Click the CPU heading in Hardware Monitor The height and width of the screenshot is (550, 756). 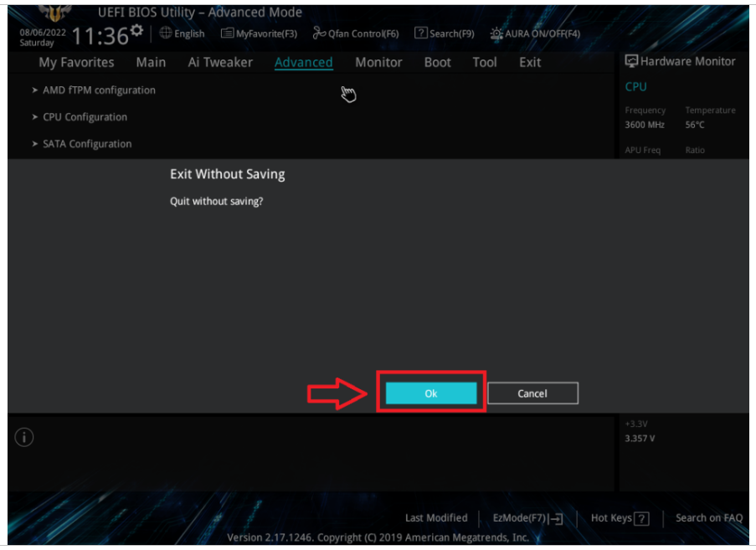coord(635,87)
